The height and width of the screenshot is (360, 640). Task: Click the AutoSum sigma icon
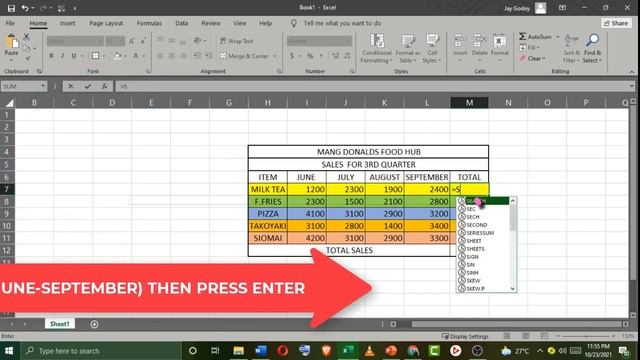522,37
